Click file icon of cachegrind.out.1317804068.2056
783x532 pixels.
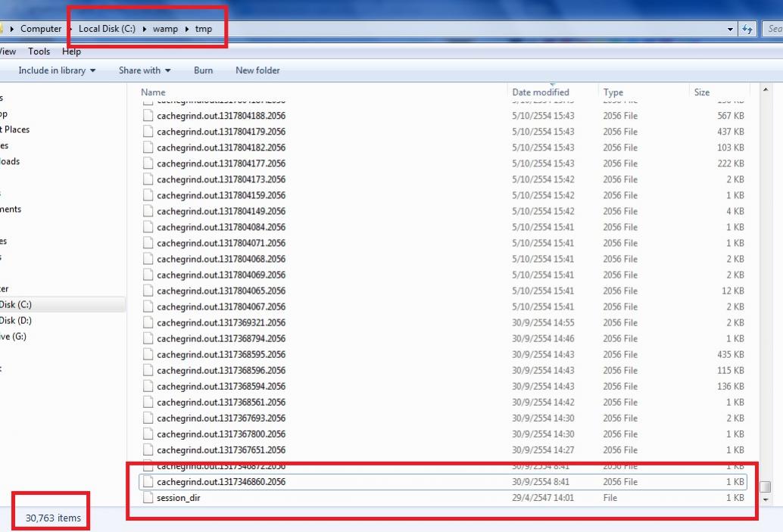tap(148, 259)
